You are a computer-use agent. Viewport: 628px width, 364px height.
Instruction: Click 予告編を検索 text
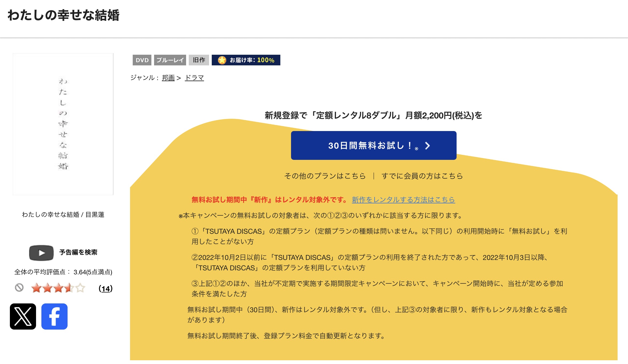tap(78, 252)
